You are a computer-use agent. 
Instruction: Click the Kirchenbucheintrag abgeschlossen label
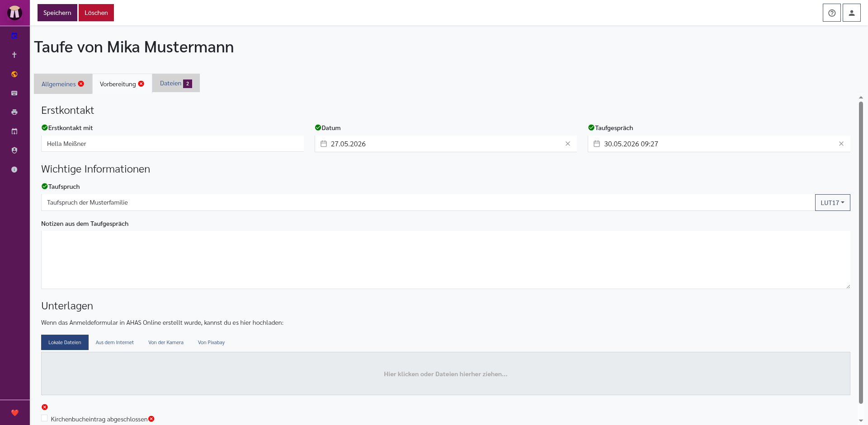click(99, 419)
